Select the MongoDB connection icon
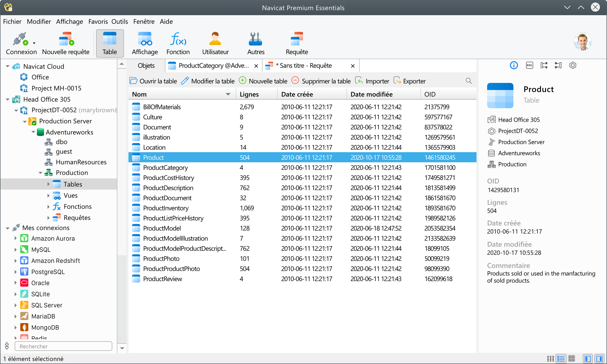The image size is (607, 364). [24, 327]
